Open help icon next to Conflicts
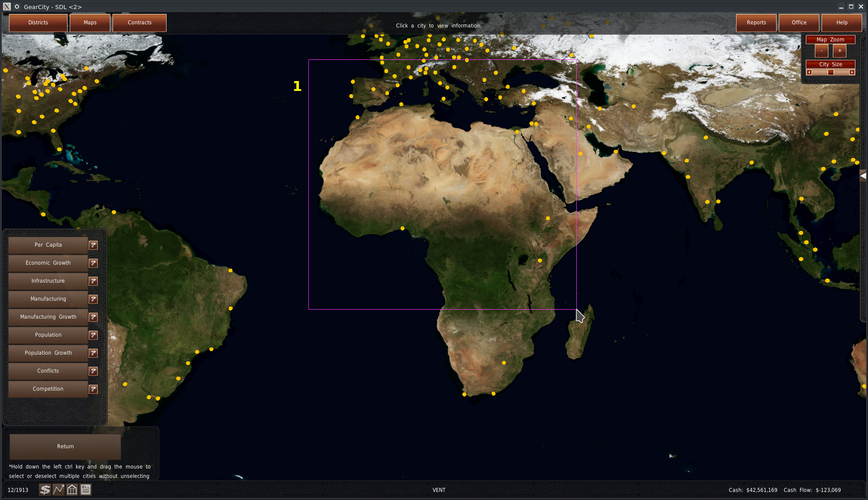This screenshot has height=500, width=868. click(x=93, y=371)
